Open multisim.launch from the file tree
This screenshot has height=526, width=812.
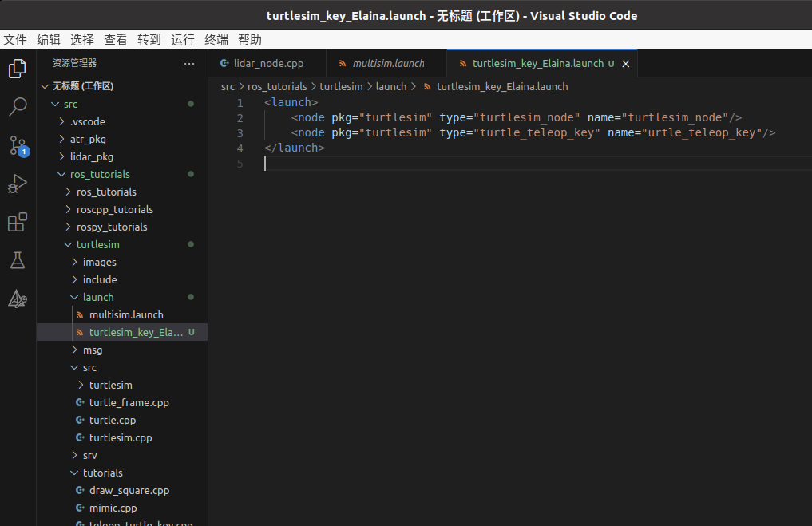coord(122,314)
